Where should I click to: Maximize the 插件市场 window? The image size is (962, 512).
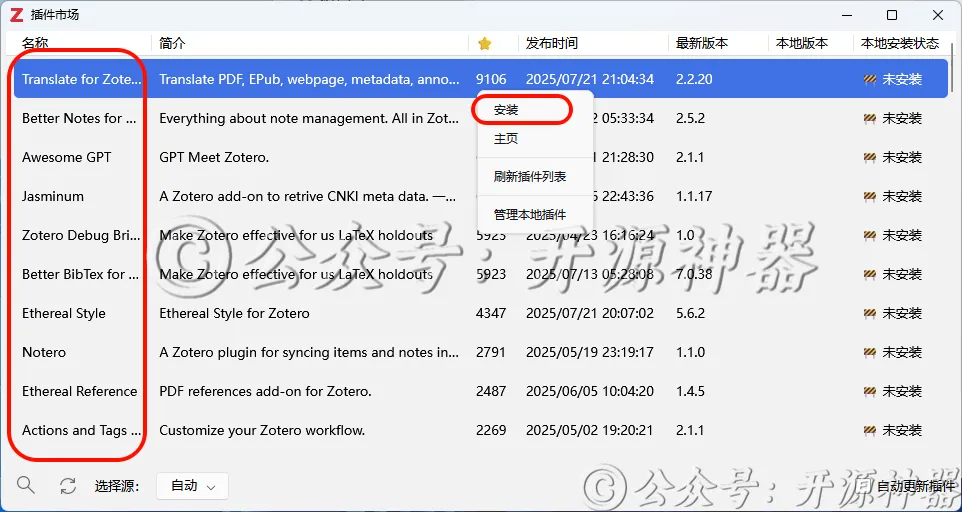pos(892,15)
